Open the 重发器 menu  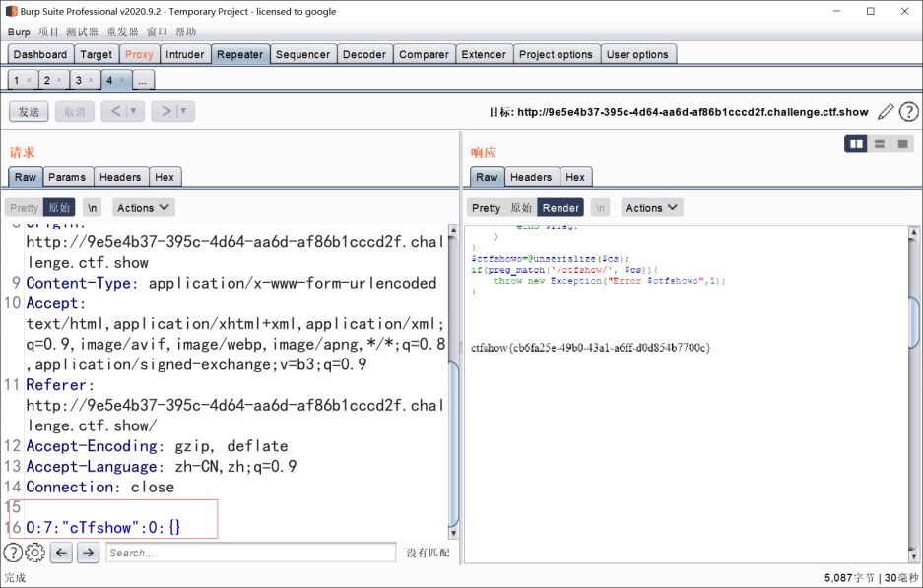[x=122, y=32]
